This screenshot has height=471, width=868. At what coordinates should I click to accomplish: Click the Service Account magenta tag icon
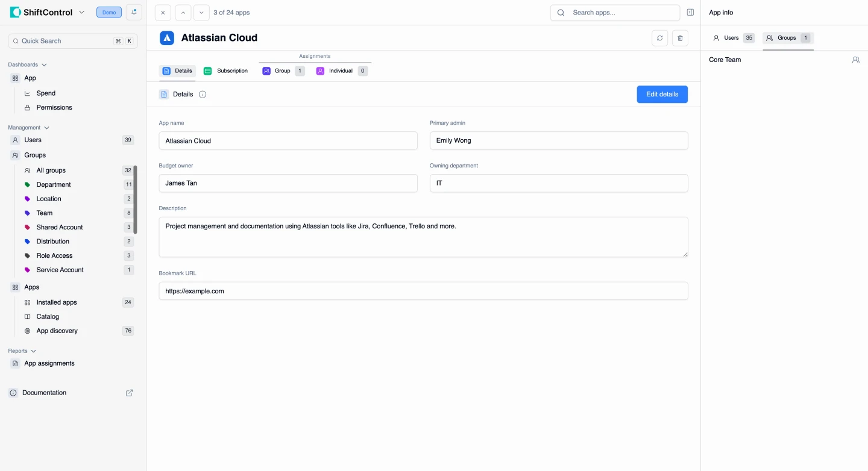(27, 270)
